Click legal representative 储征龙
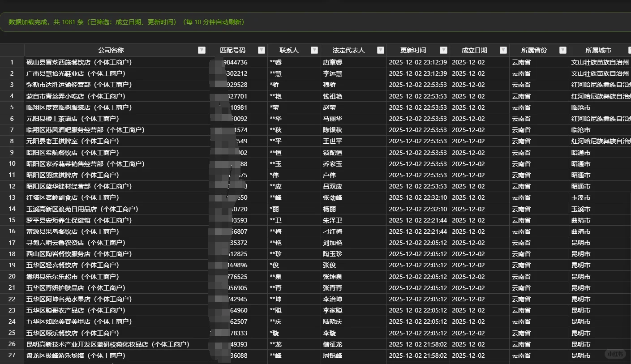 (x=332, y=344)
